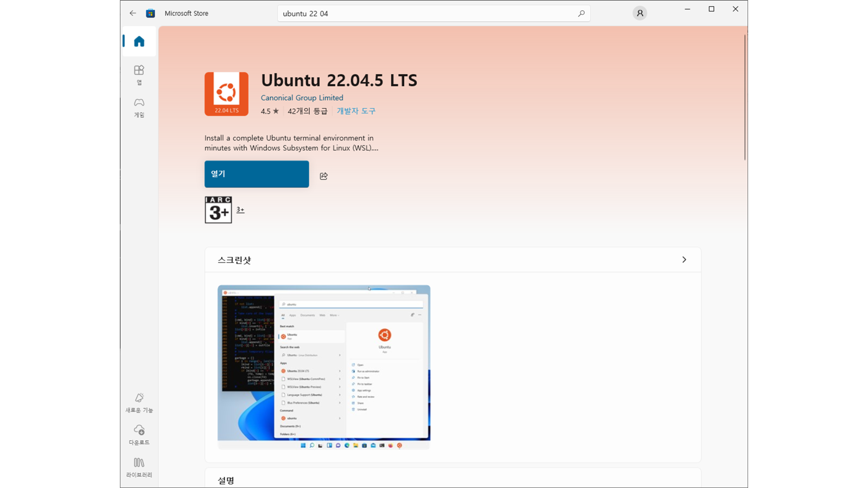This screenshot has height=488, width=868.
Task: Share the Ubuntu app via share icon
Action: (x=324, y=176)
